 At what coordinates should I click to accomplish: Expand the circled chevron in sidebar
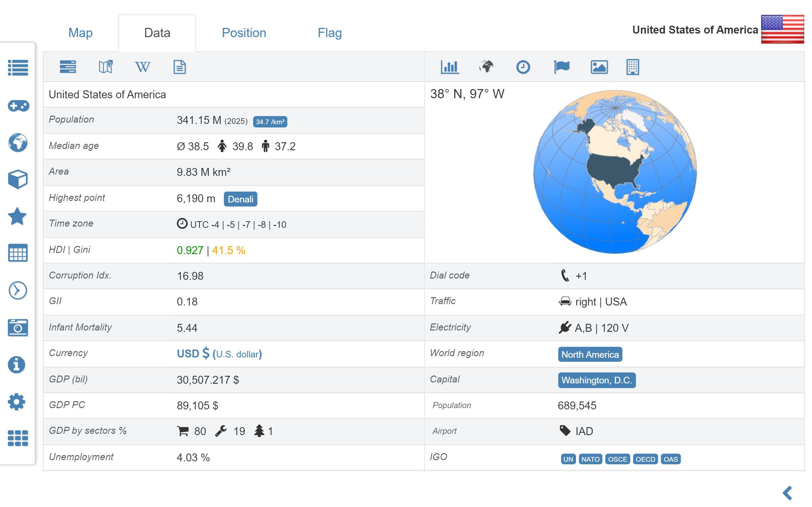(x=18, y=290)
